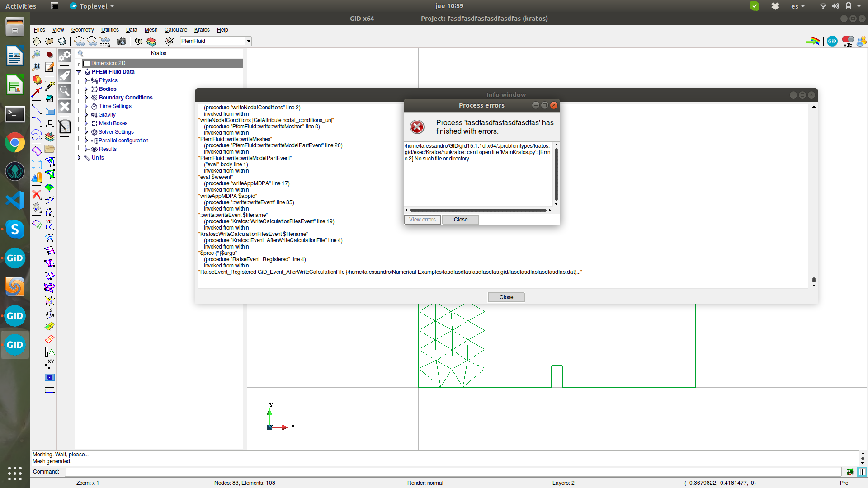Click the new project paper icon
This screenshot has height=488, width=868.
36,41
